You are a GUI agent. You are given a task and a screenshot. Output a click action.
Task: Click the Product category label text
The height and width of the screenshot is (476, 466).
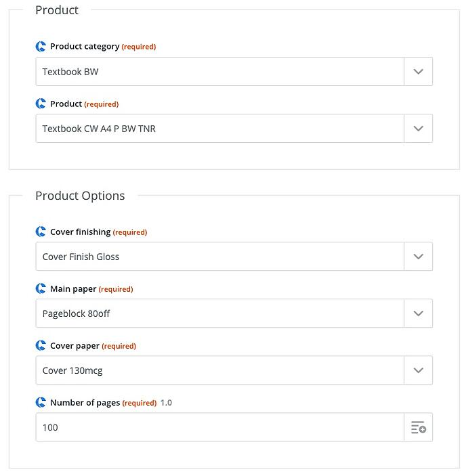click(x=85, y=47)
